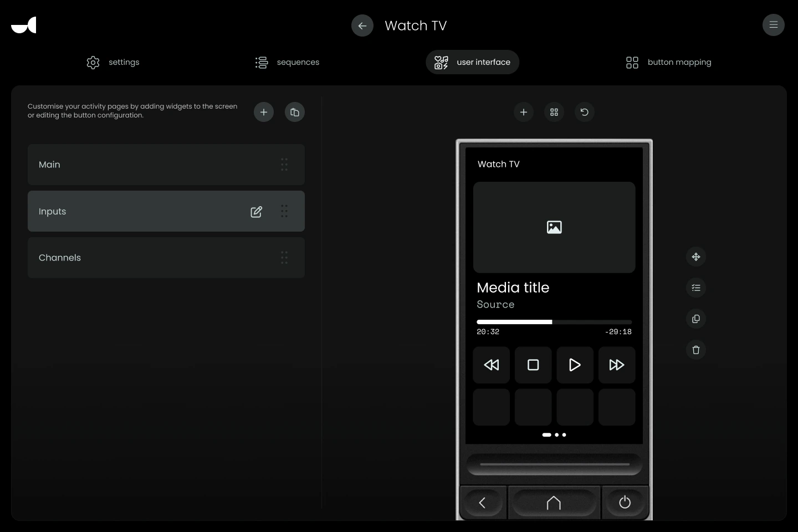Open the hamburger menu at top right
This screenshot has height=532, width=798.
coord(773,25)
